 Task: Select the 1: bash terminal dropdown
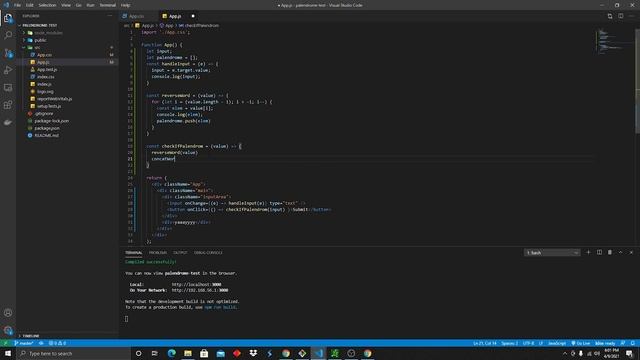pos(552,253)
